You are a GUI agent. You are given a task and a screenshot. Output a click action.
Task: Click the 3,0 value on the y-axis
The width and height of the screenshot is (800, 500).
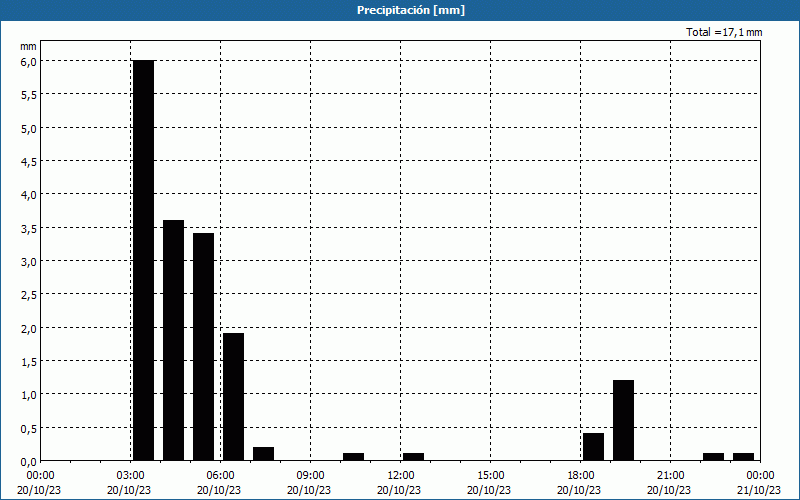[29, 261]
